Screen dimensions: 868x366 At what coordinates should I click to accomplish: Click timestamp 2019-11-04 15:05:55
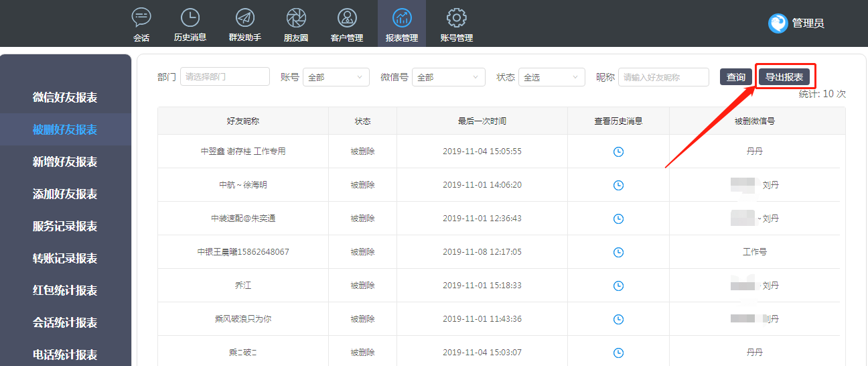[482, 151]
